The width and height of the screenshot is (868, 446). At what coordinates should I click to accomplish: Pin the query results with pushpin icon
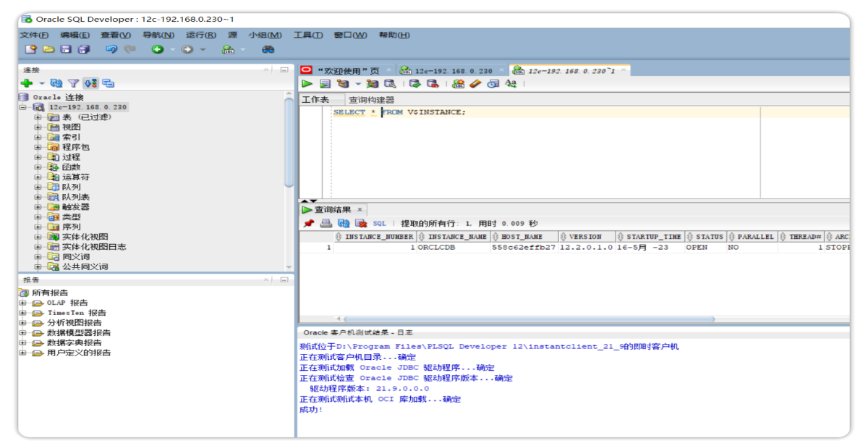point(309,223)
